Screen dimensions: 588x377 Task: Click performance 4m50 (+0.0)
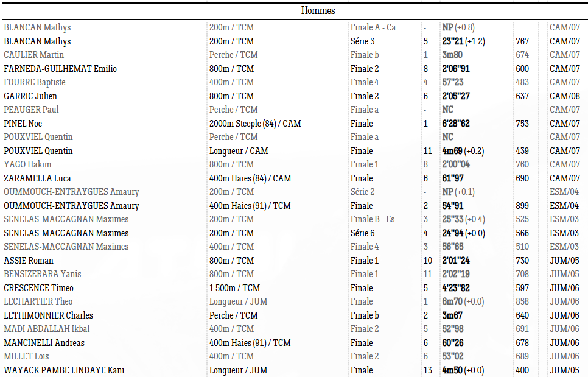click(x=463, y=370)
